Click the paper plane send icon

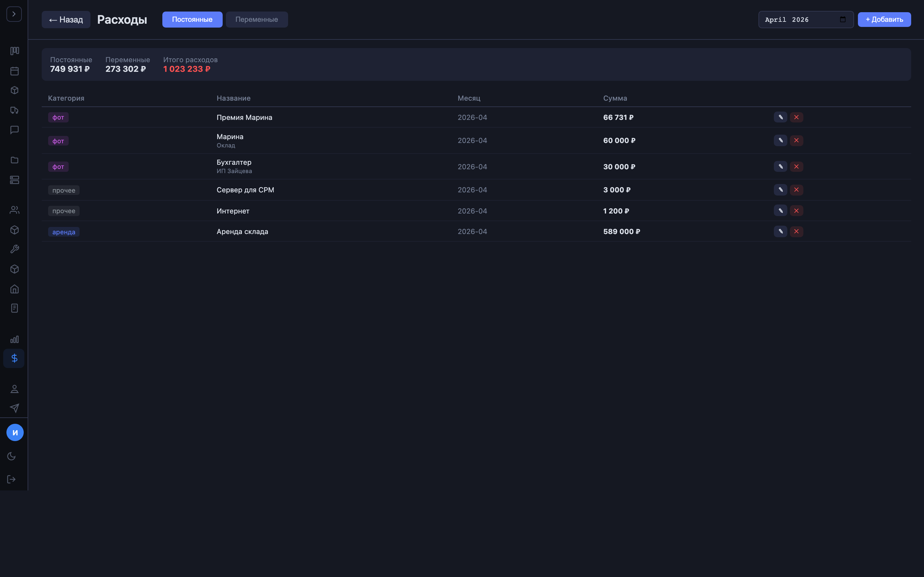click(14, 408)
